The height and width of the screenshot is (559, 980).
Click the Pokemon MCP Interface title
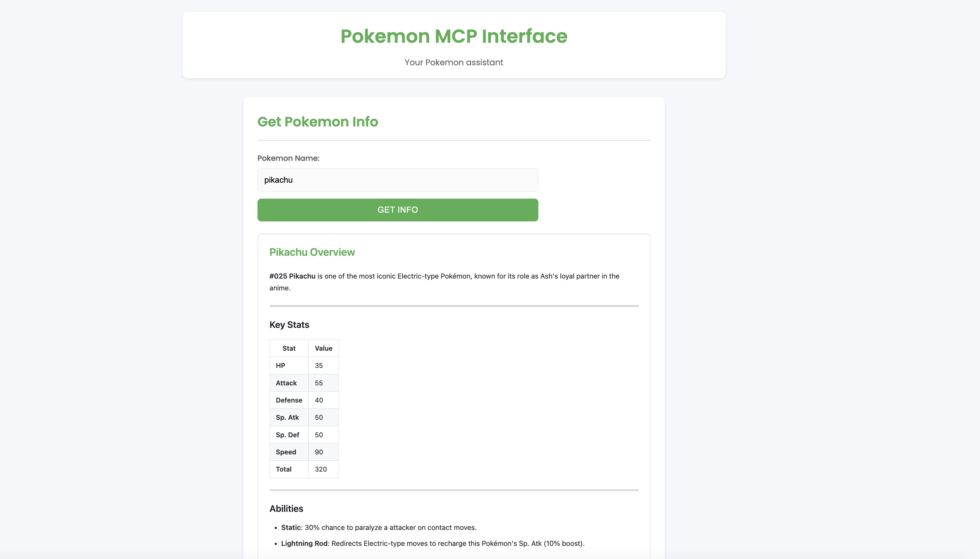[x=453, y=36]
